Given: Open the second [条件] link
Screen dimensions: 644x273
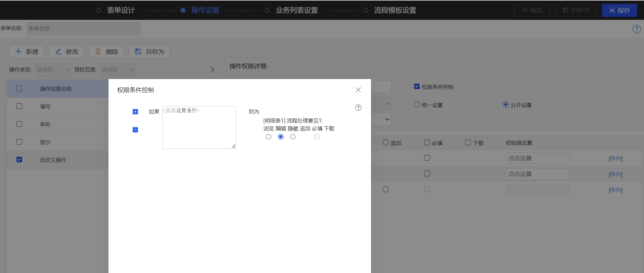Looking at the screenshot, I should pyautogui.click(x=616, y=174).
